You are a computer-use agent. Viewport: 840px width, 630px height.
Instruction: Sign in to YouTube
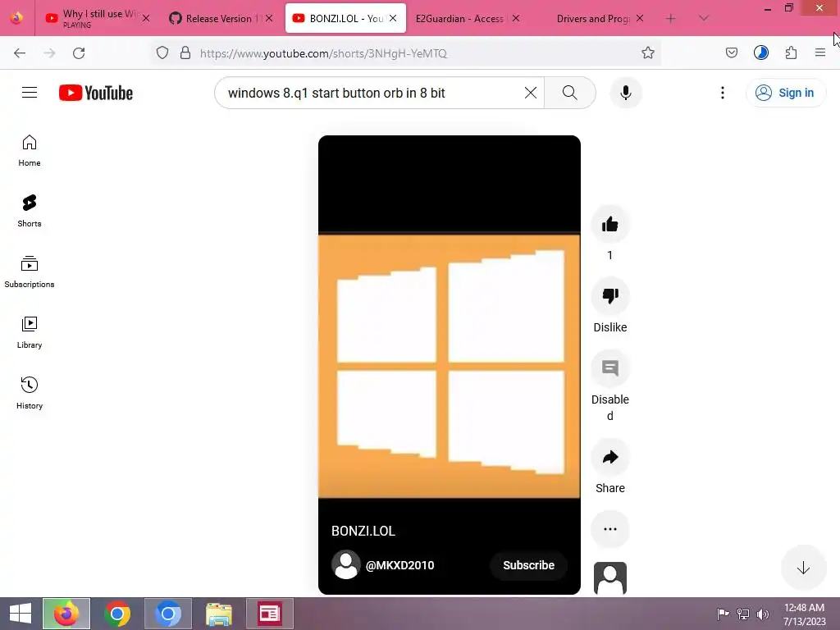(x=785, y=93)
